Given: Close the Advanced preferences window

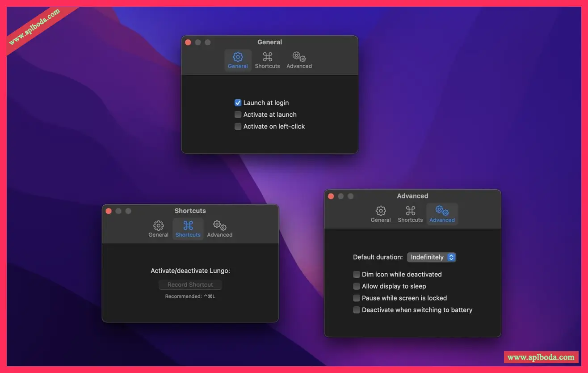Looking at the screenshot, I should click(x=331, y=196).
